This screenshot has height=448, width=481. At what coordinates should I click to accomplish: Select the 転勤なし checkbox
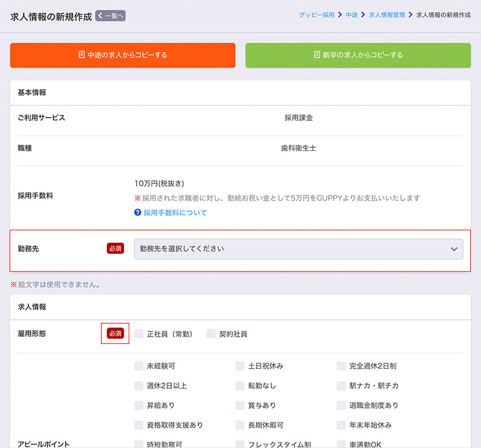pyautogui.click(x=240, y=385)
